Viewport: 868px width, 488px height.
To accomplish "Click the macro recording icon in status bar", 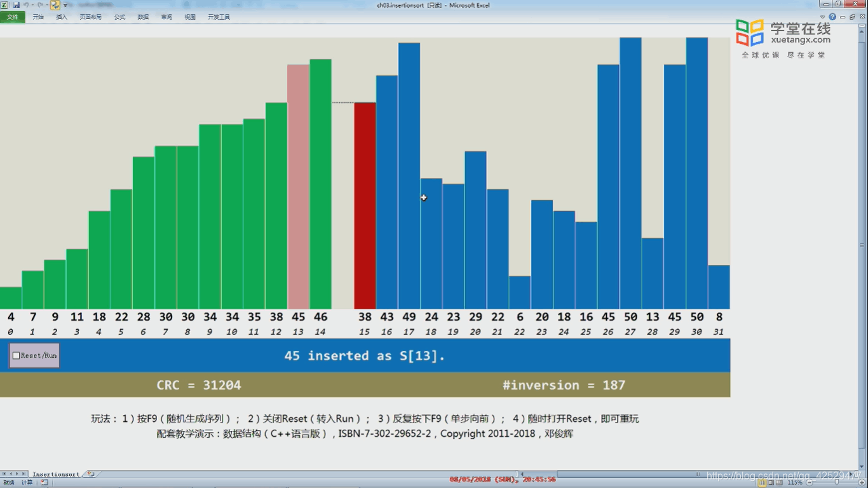I will pos(44,482).
